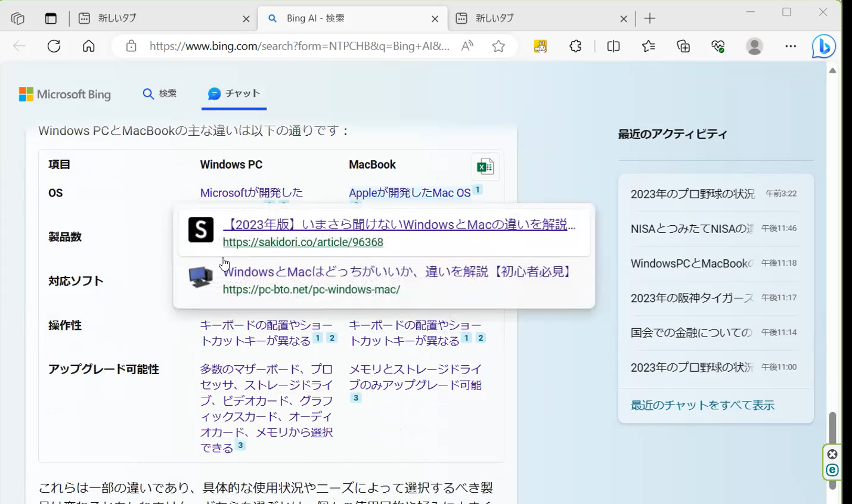
Task: Open citation 3 after 選択できる
Action: coord(240,445)
